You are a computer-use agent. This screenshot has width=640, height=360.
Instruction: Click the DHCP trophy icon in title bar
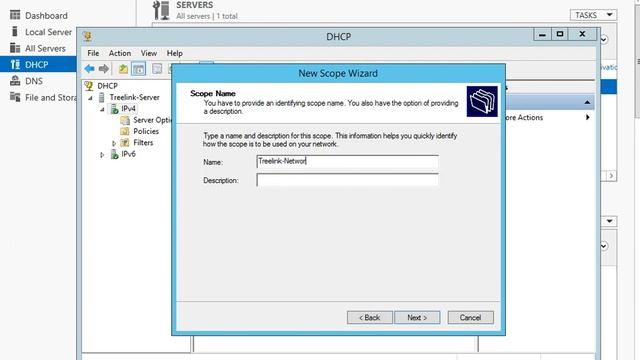87,37
